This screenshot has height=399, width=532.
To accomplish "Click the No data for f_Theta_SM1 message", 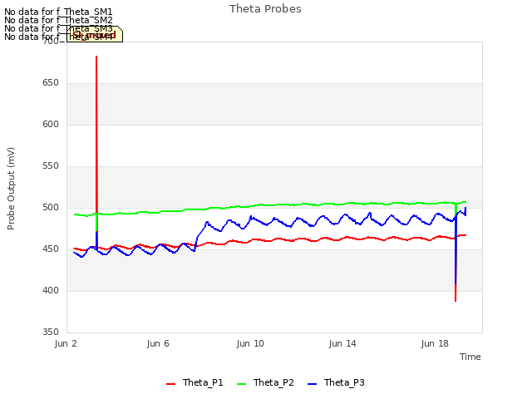I will pyautogui.click(x=58, y=12).
